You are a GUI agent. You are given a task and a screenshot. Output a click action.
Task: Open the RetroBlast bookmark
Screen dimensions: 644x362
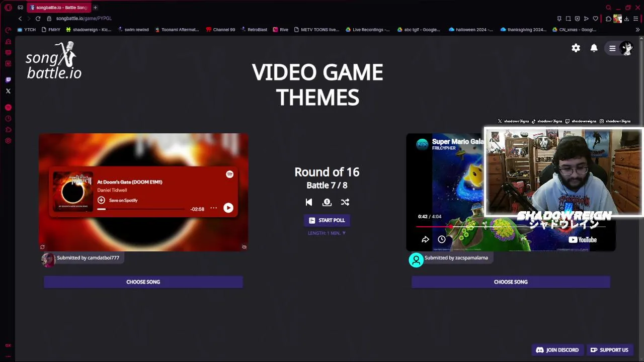tap(254, 30)
